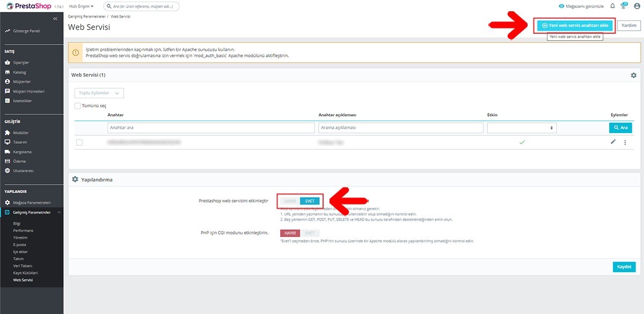This screenshot has width=644, height=314.
Task: Check the web service key row checkbox
Action: coord(79,143)
